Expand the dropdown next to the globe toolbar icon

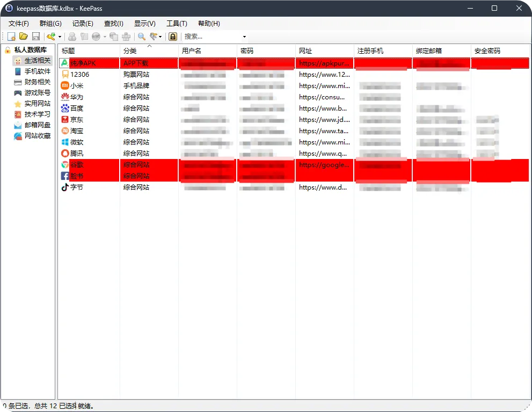104,36
